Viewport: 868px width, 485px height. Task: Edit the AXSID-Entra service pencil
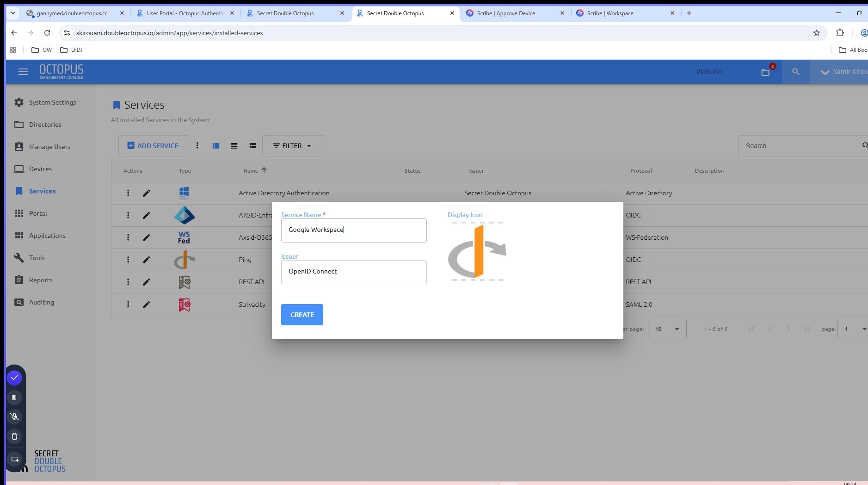(147, 215)
